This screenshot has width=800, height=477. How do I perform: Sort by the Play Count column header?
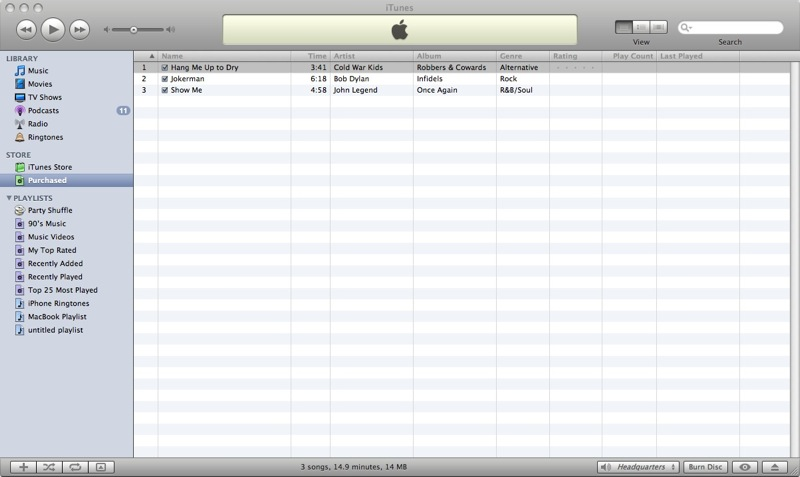pos(629,56)
